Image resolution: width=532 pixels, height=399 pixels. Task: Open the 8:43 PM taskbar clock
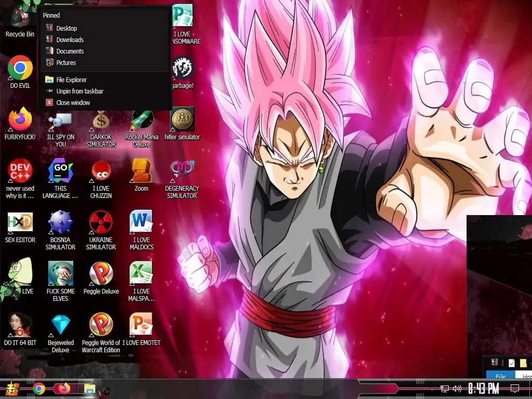click(x=483, y=389)
